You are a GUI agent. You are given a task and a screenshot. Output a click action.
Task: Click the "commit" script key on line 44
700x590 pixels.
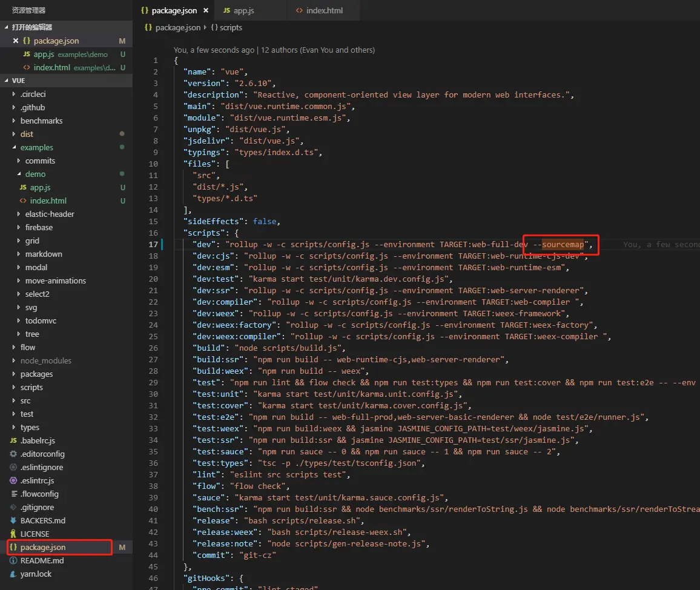pyautogui.click(x=211, y=555)
